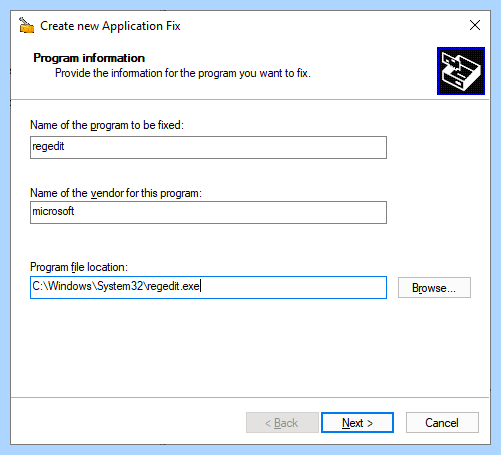Click the wizard computer graphic in header
The height and width of the screenshot is (455, 501).
point(461,71)
